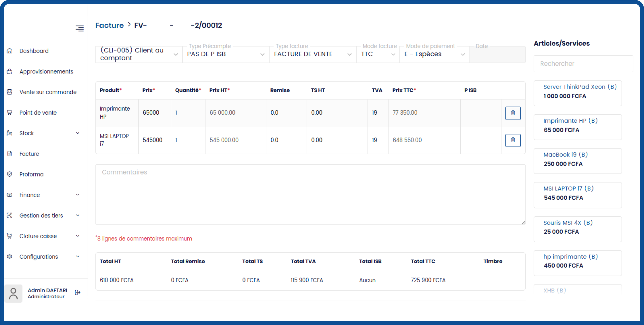Click the user avatar icon in sidebar
The width and height of the screenshot is (644, 325).
pyautogui.click(x=13, y=294)
